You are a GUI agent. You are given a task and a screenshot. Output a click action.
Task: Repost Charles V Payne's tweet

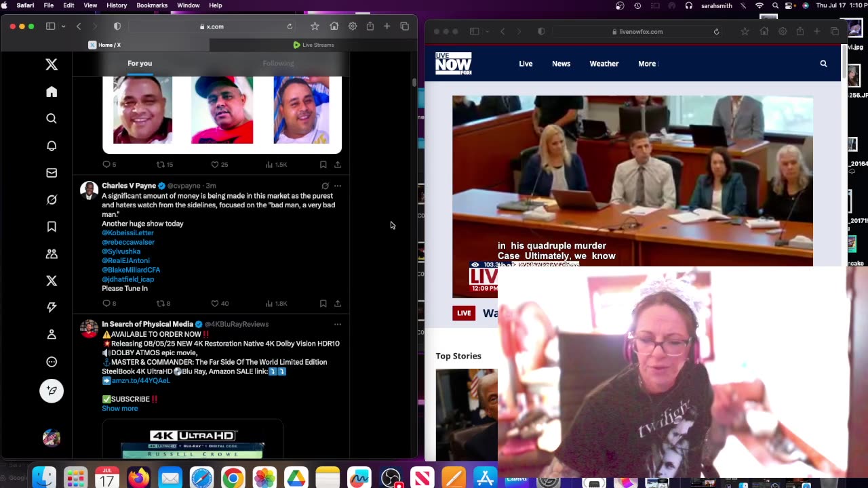pos(161,304)
